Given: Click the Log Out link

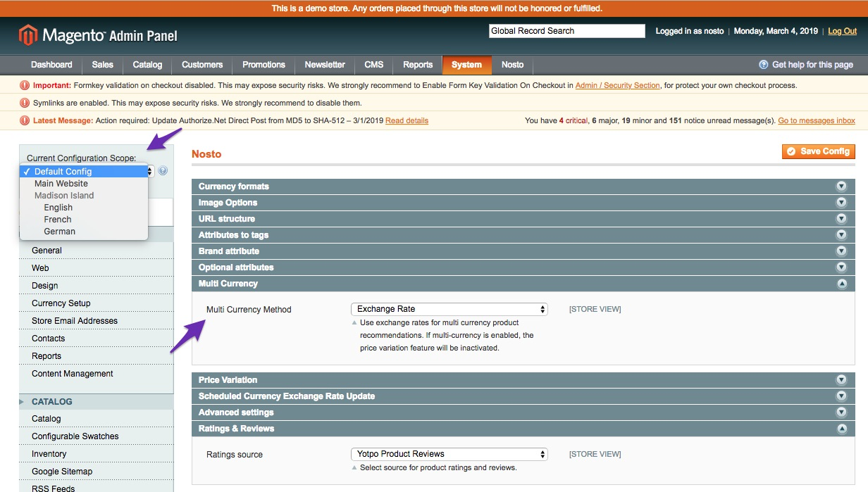Looking at the screenshot, I should [842, 31].
